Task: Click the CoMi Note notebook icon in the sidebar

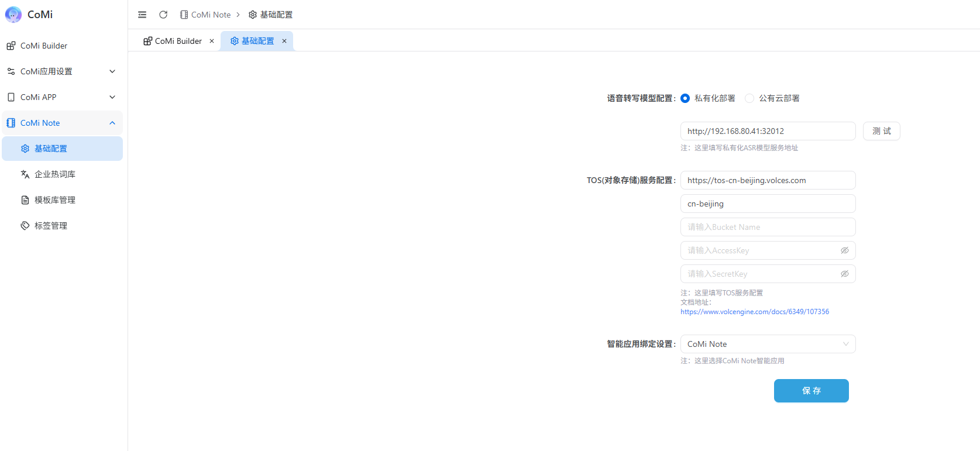Action: coord(11,123)
